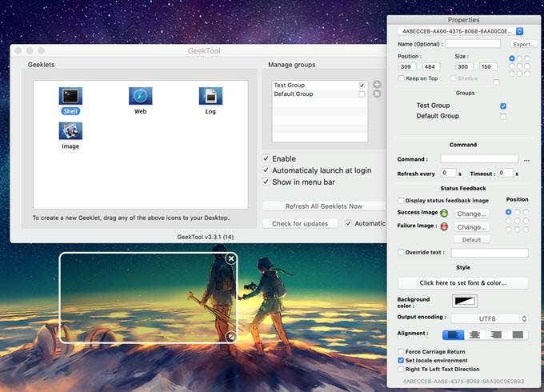Select the Image geeklet icon
The width and height of the screenshot is (544, 392).
pyautogui.click(x=70, y=131)
